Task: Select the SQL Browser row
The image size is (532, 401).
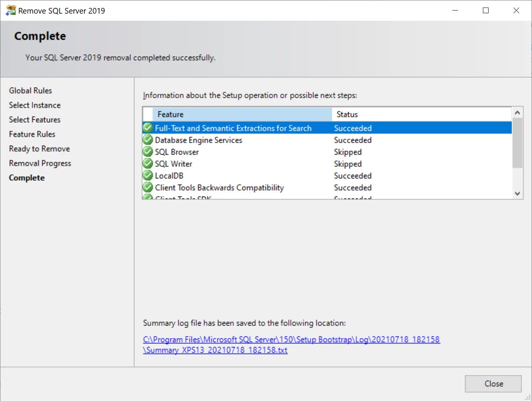Action: (x=327, y=152)
